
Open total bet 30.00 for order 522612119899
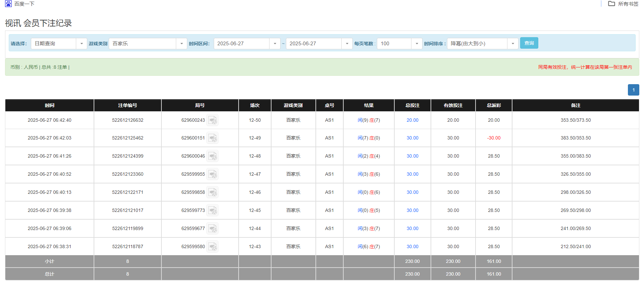point(412,228)
